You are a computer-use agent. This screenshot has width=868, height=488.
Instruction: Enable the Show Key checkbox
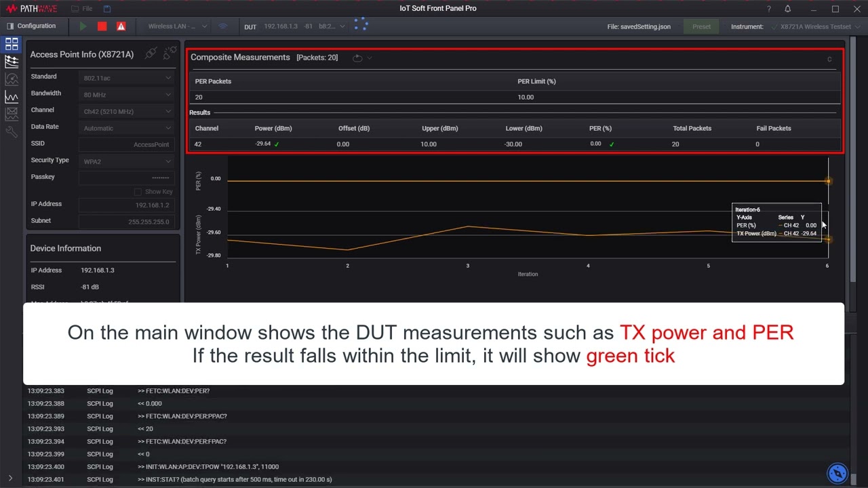point(138,192)
